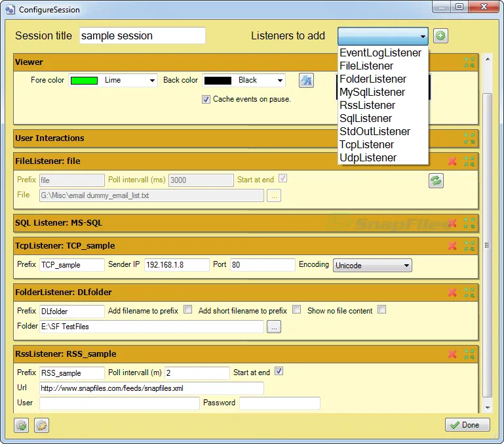Open the Listeners to add dropdown
504x444 pixels.
click(383, 36)
